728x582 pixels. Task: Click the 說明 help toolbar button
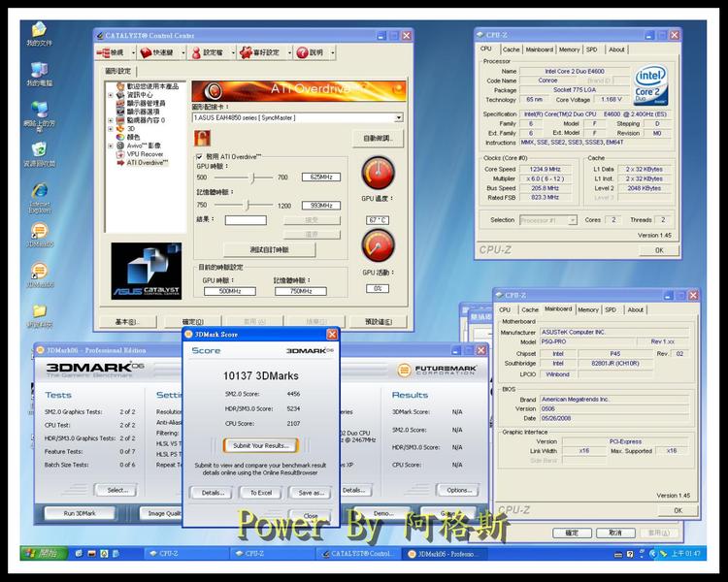tap(311, 52)
